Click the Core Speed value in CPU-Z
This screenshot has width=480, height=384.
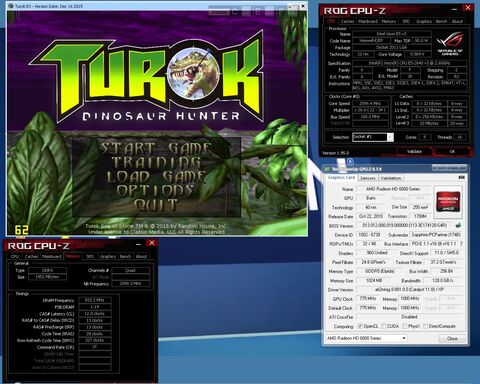[x=370, y=103]
